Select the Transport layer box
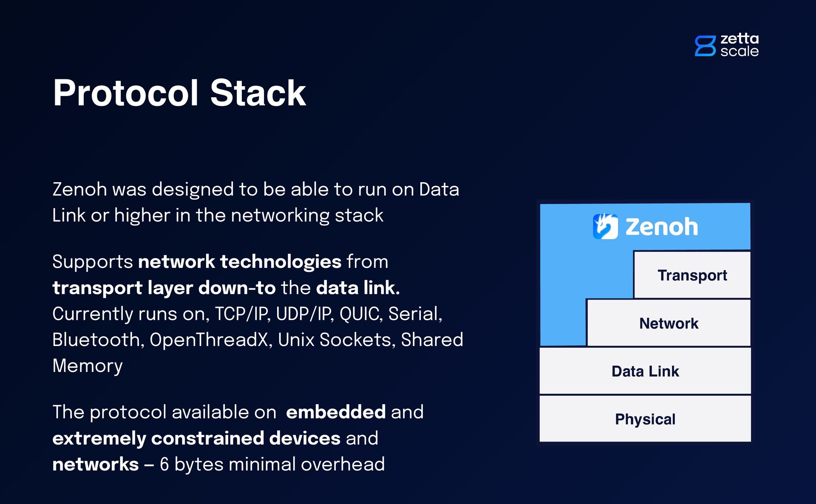 [692, 275]
